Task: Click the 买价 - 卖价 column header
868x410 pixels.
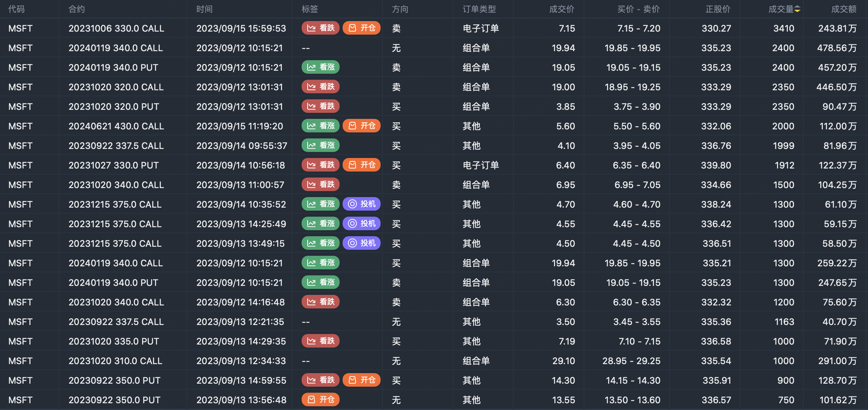Action: [x=639, y=9]
